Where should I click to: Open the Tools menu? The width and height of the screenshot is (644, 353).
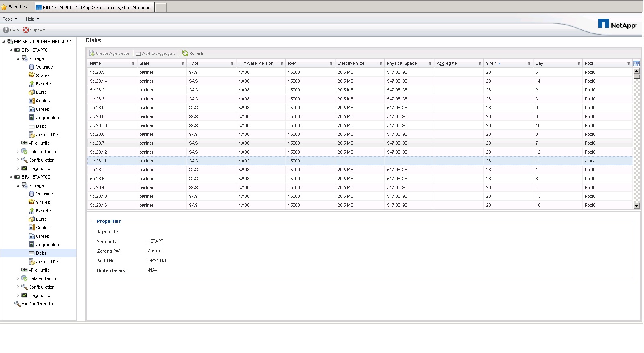click(x=10, y=19)
